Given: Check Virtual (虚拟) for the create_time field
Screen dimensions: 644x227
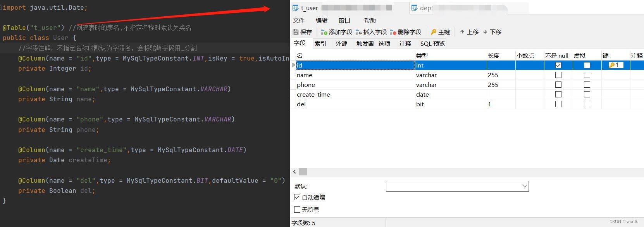Looking at the screenshot, I should pos(587,94).
